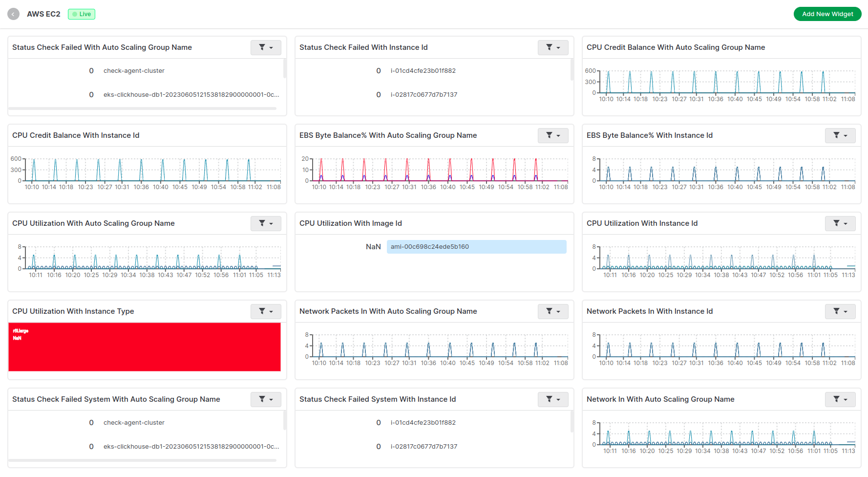Open filter on Status Check Failed System Instance Id widget
868x477 pixels.
[x=553, y=399]
